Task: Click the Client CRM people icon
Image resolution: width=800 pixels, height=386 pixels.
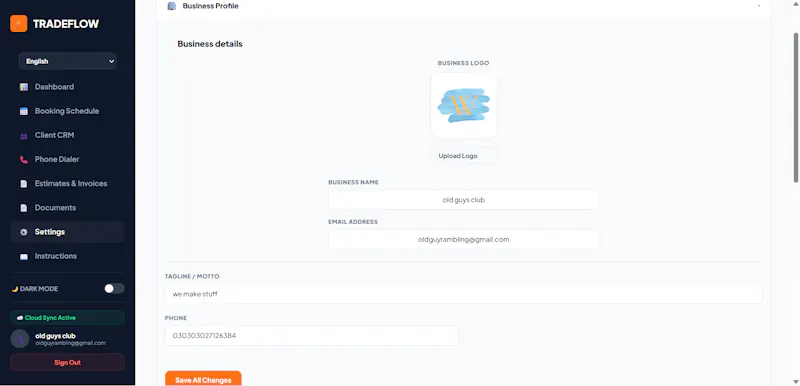Action: pyautogui.click(x=23, y=136)
